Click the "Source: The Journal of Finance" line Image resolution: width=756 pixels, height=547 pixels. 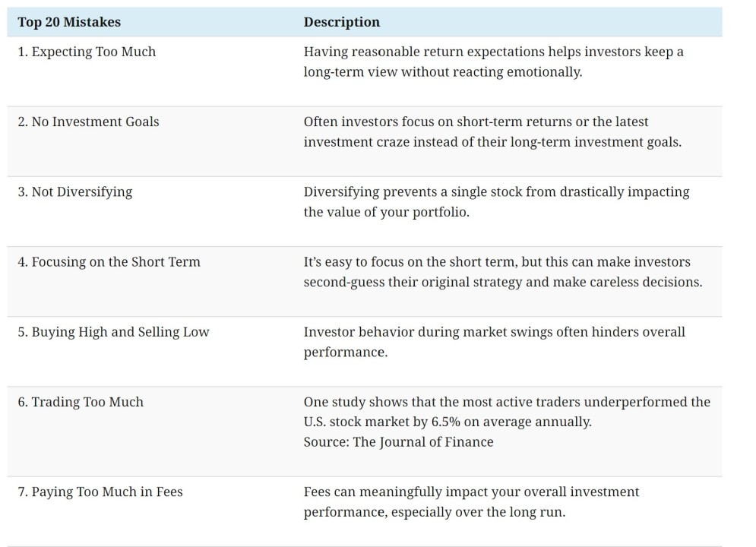coord(398,442)
